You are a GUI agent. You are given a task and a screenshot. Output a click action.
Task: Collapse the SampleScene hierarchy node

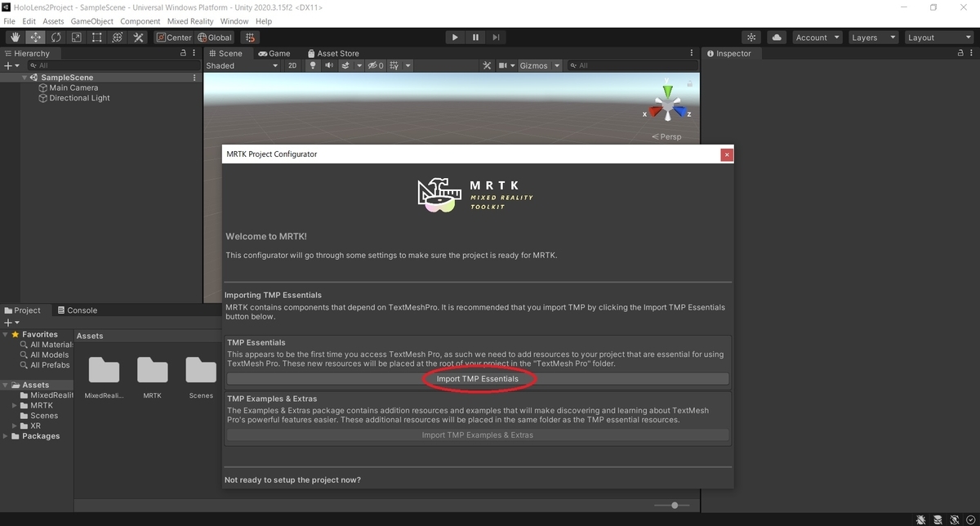point(24,78)
